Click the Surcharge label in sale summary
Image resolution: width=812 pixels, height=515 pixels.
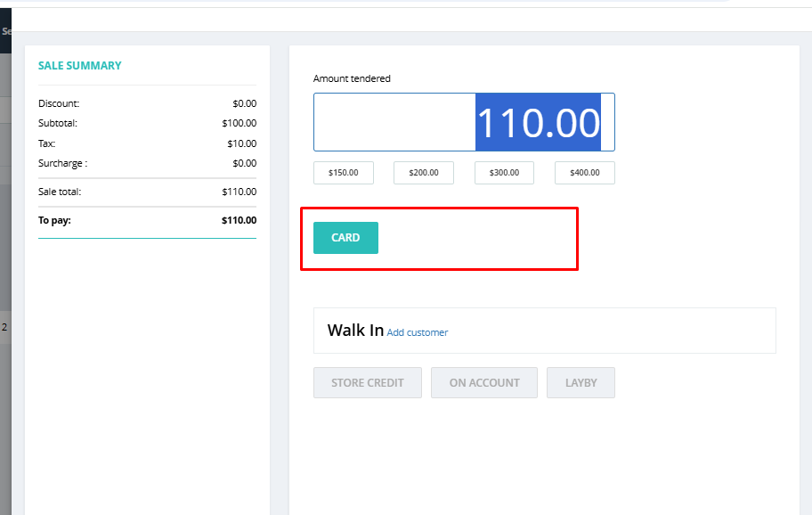[62, 163]
